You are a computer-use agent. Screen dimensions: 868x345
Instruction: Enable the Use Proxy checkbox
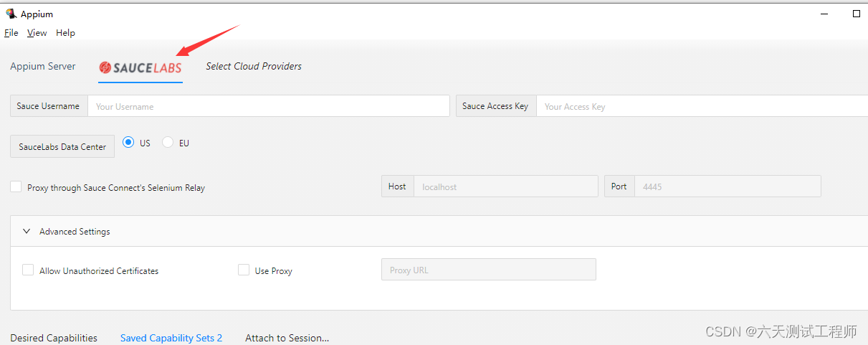pyautogui.click(x=244, y=270)
